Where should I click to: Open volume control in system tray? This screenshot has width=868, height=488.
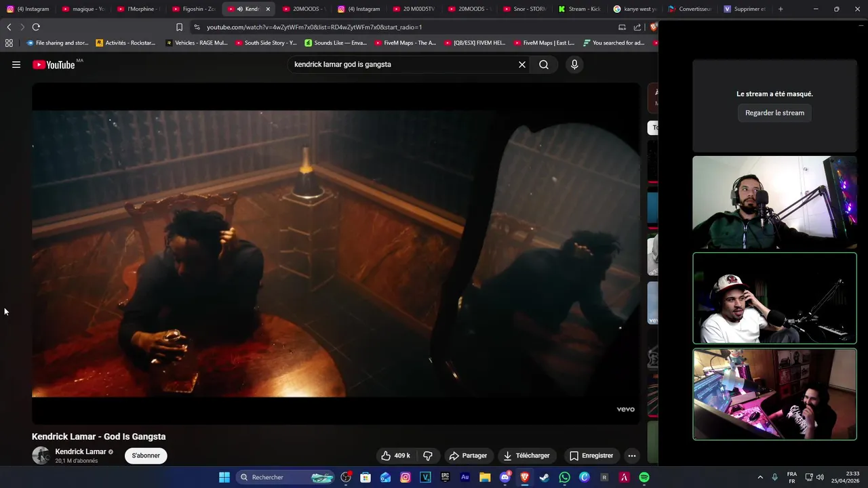(820, 477)
